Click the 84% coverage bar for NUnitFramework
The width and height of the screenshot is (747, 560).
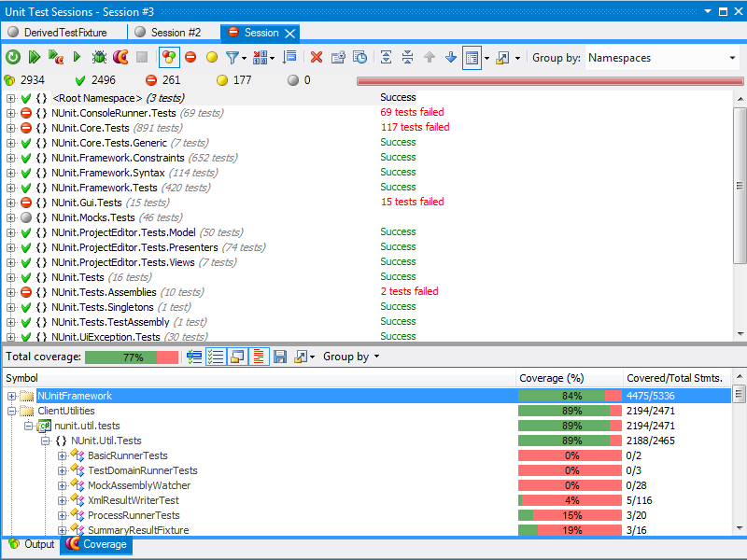[570, 396]
